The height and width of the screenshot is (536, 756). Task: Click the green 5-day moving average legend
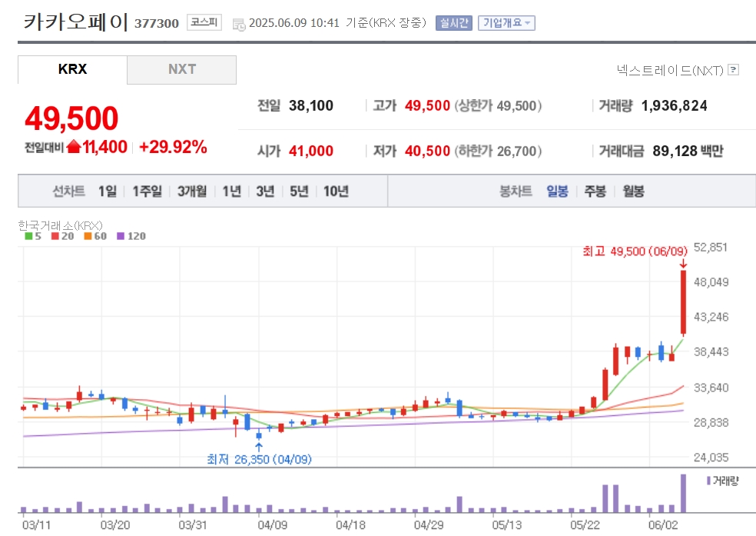click(33, 236)
